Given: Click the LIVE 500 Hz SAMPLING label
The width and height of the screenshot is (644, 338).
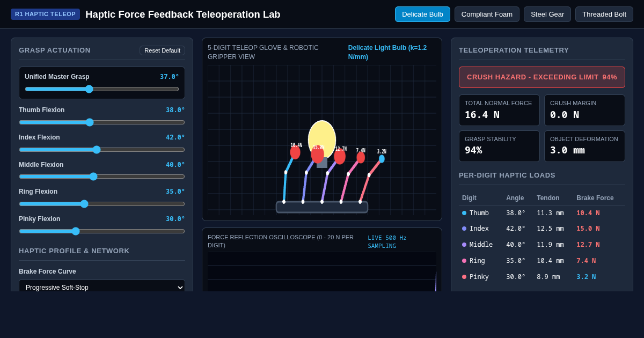Looking at the screenshot, I should click(x=387, y=242).
